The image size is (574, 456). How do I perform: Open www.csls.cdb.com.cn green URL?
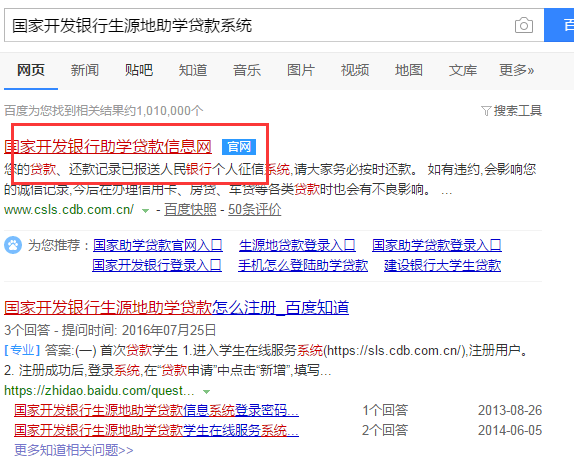(x=69, y=210)
